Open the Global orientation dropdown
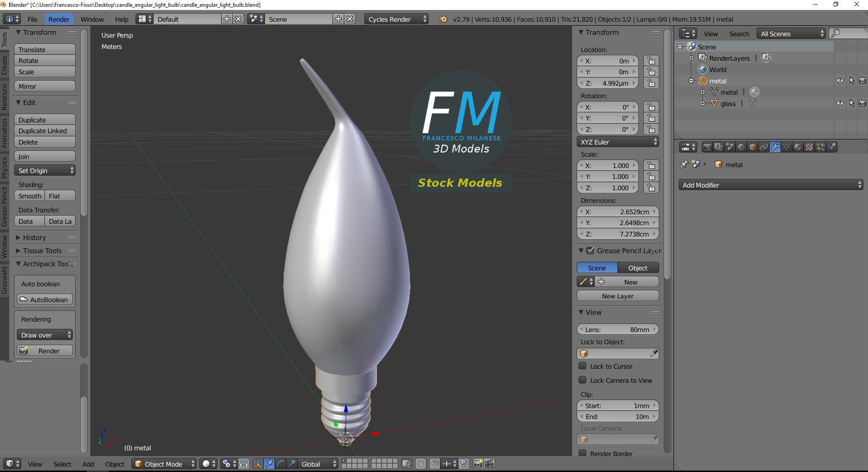 [x=318, y=464]
